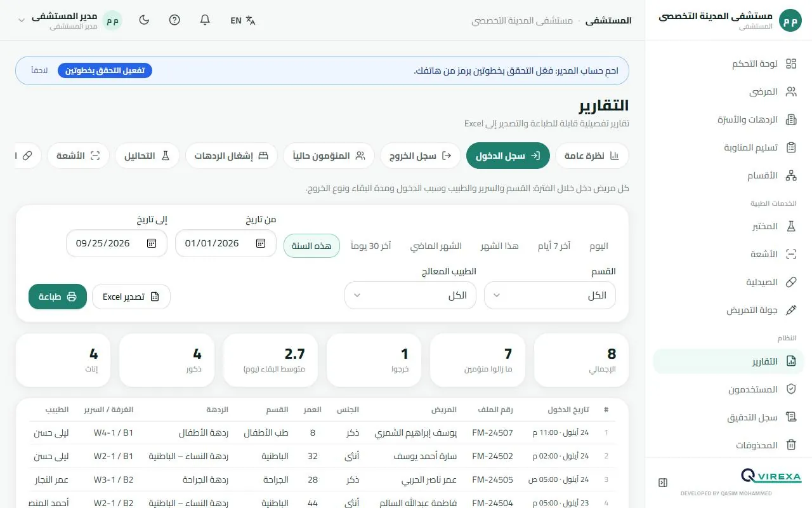The image size is (812, 508).
Task: Print report with طباعة button
Action: click(58, 297)
